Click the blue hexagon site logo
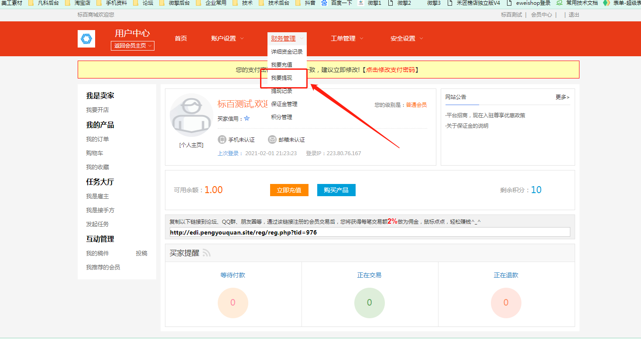641x364 pixels. click(86, 39)
